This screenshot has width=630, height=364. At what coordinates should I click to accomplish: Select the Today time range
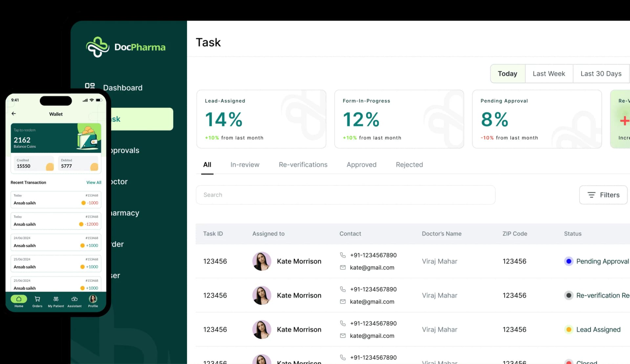click(x=508, y=73)
